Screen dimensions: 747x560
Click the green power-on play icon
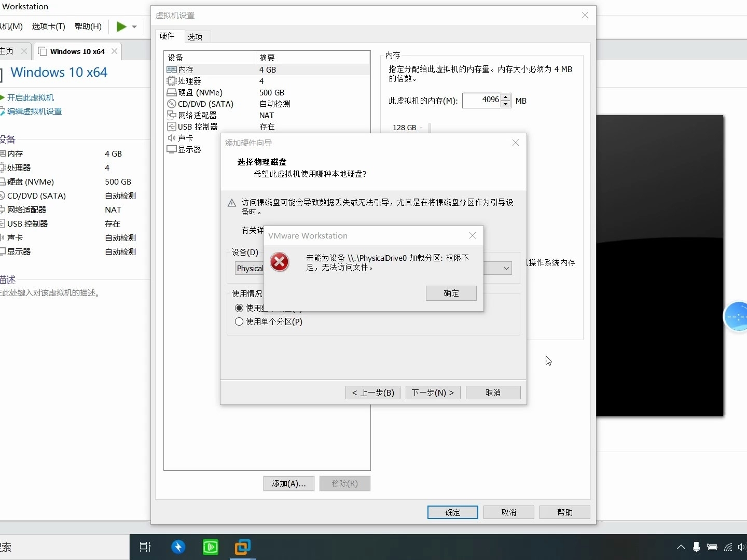[121, 26]
